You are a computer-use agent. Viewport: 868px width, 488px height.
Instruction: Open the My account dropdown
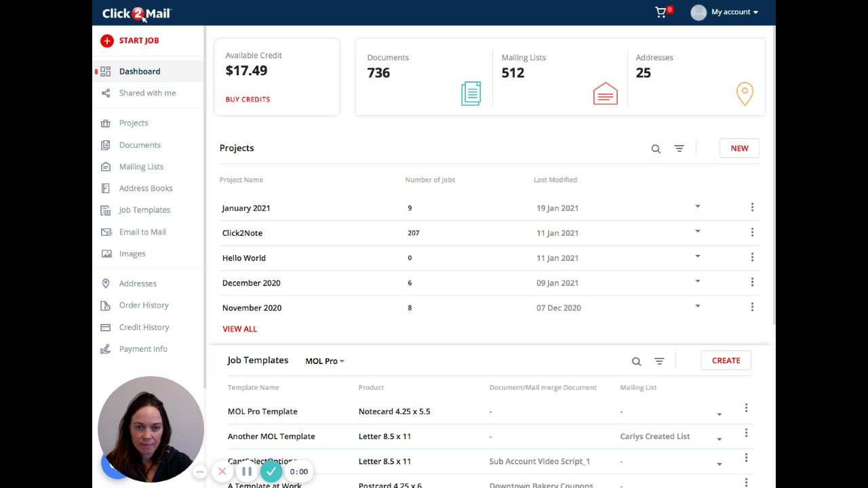pyautogui.click(x=734, y=12)
